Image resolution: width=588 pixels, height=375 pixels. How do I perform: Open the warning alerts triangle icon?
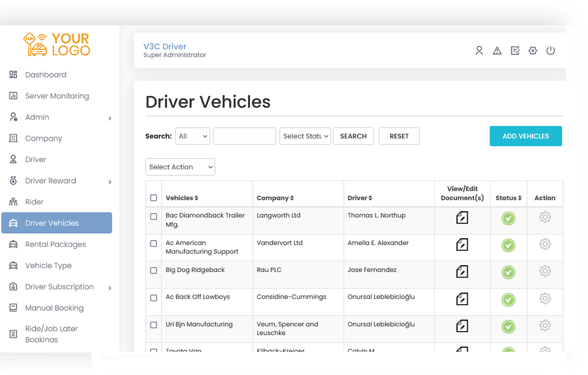(x=497, y=51)
